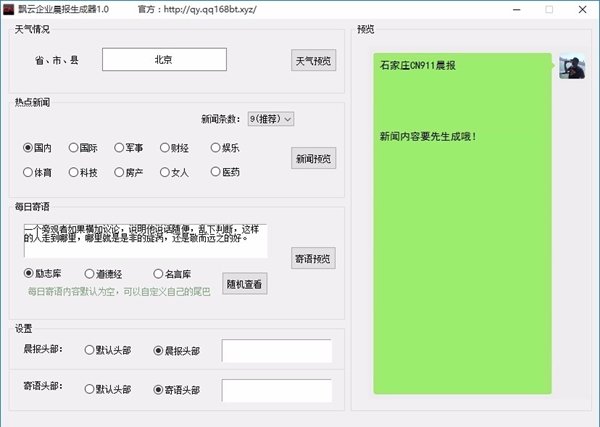
Task: Close the 飘云企业晨报生成器 window
Action: [x=582, y=10]
